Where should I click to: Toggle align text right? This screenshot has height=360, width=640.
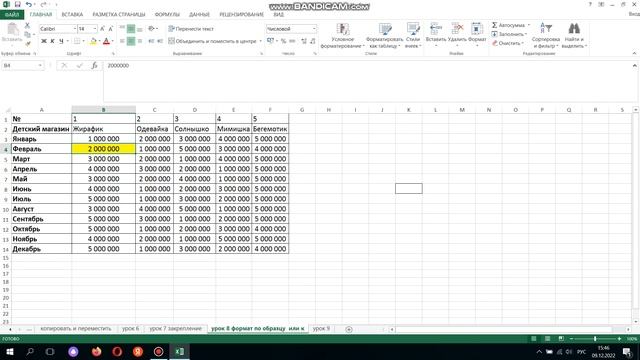click(x=140, y=41)
